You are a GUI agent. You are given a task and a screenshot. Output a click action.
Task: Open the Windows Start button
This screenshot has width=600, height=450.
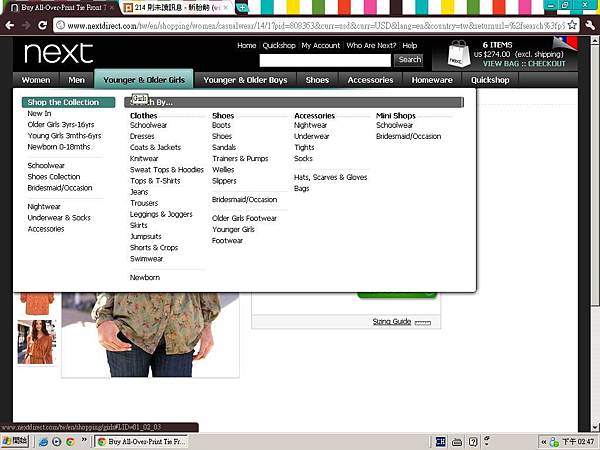tap(15, 441)
